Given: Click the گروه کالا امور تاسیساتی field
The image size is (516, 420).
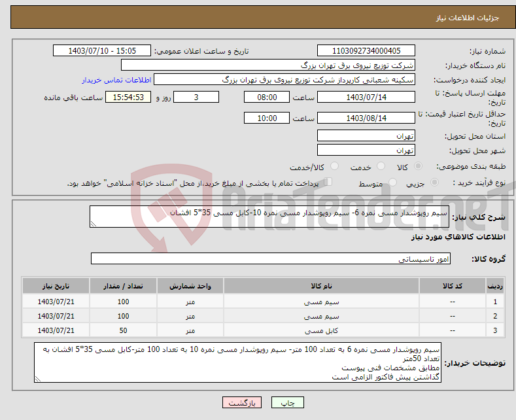Looking at the screenshot, I should point(271,258).
